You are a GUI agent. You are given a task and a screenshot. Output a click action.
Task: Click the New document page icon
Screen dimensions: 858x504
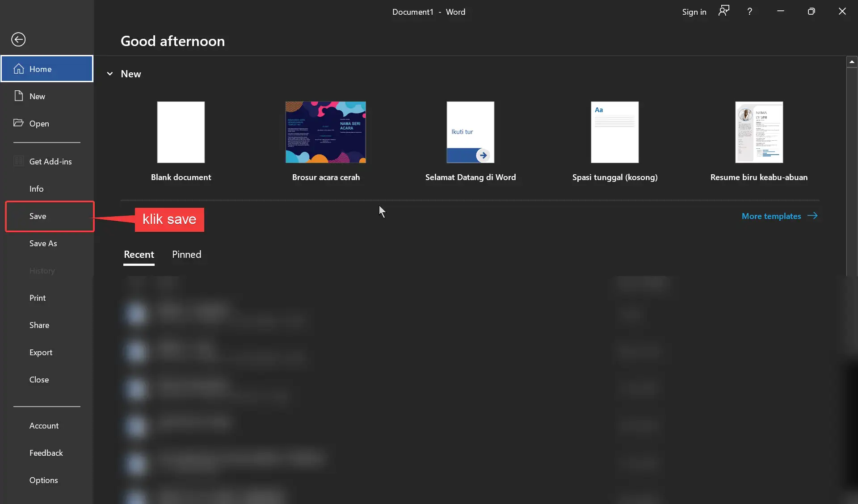18,96
